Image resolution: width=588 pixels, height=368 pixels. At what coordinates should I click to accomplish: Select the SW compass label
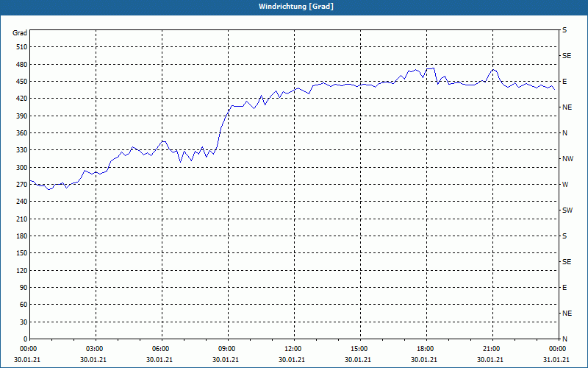pos(567,210)
